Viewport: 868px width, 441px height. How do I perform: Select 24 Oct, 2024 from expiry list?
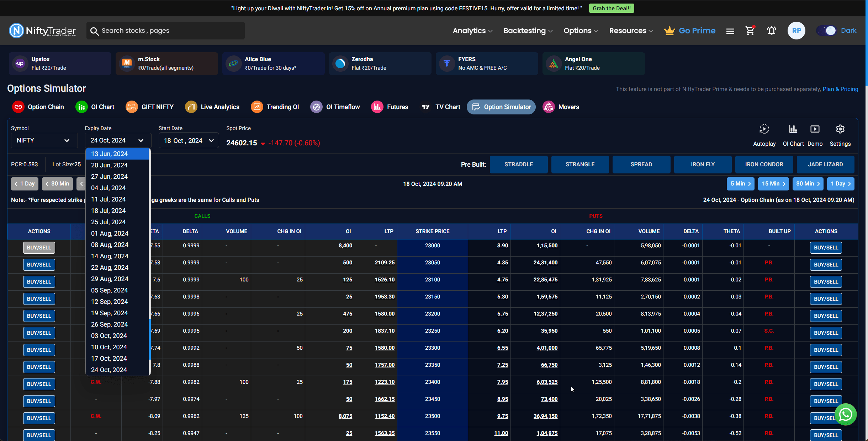pyautogui.click(x=108, y=370)
